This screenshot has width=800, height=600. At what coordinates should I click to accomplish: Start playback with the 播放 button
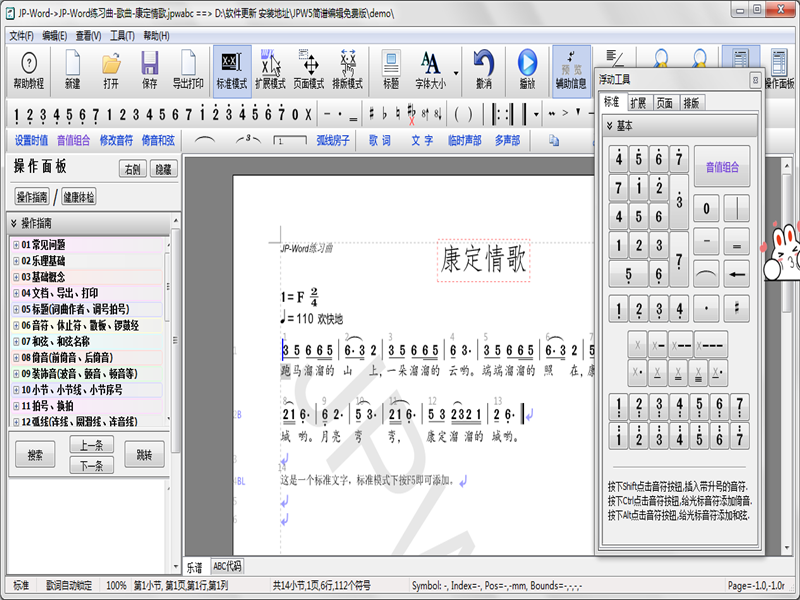[527, 70]
